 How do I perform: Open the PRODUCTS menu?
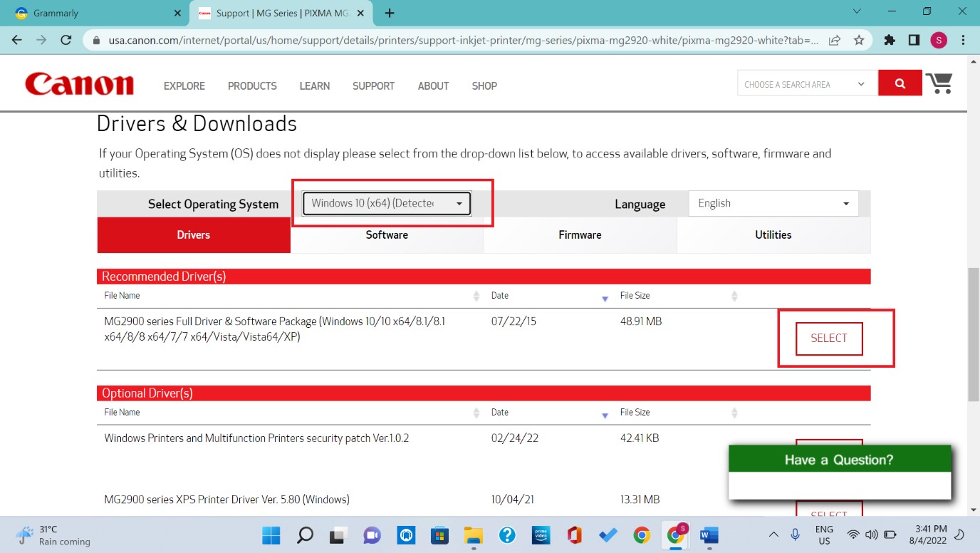(x=252, y=86)
